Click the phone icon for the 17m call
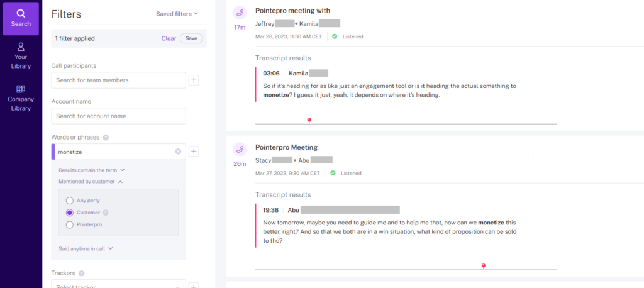The height and width of the screenshot is (288, 644). [x=239, y=13]
